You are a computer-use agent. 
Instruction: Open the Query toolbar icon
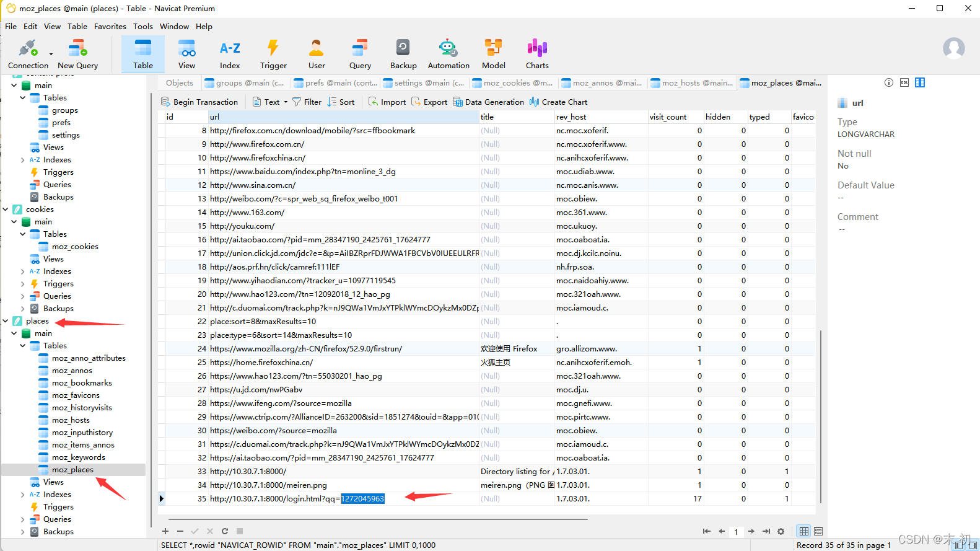click(x=360, y=54)
